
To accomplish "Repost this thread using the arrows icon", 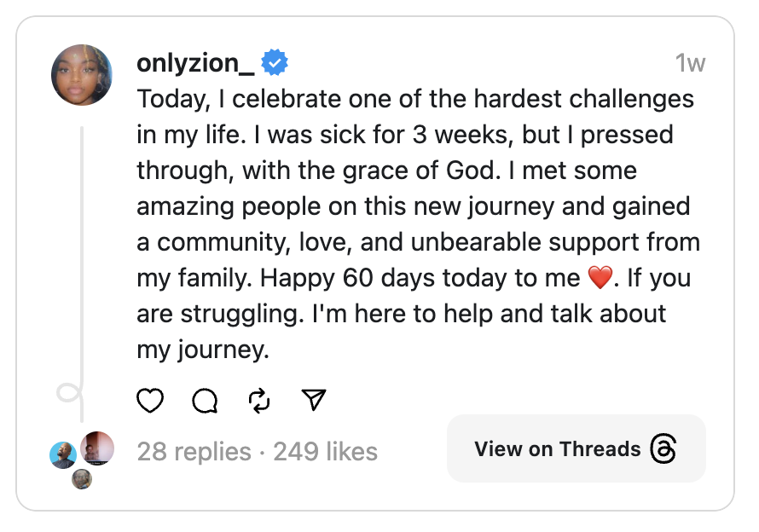I will 259,400.
